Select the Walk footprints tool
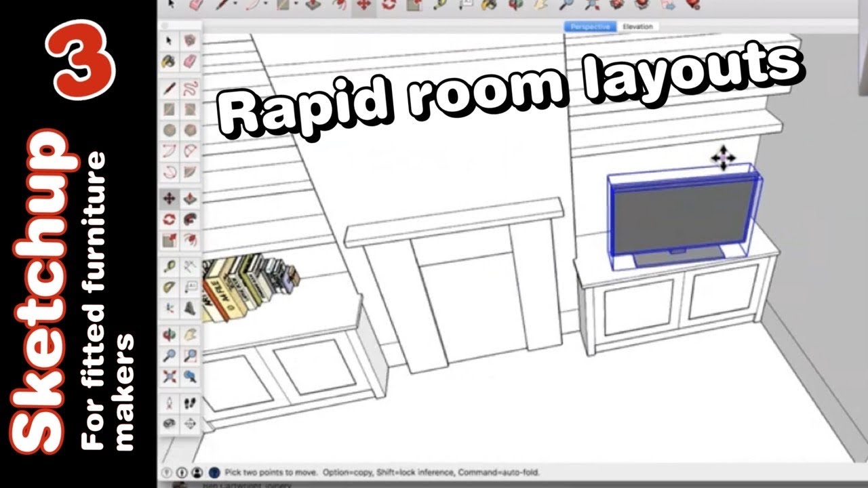The height and width of the screenshot is (488, 868). pyautogui.click(x=191, y=403)
